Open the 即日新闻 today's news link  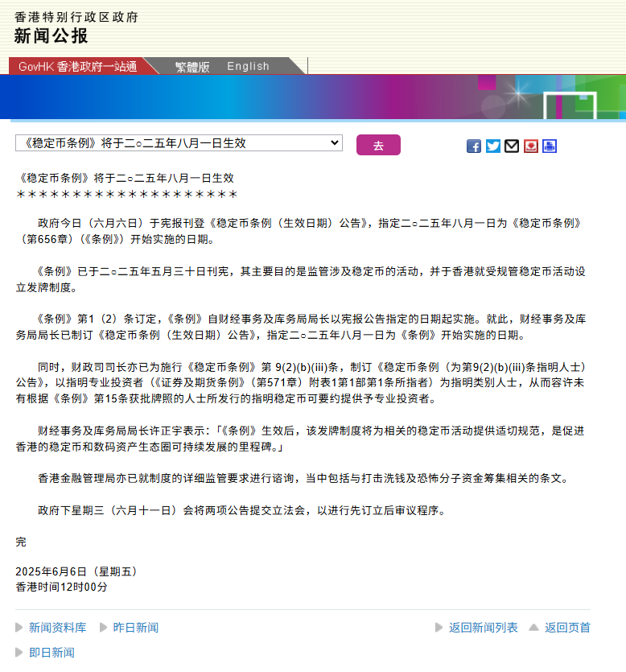(x=51, y=653)
